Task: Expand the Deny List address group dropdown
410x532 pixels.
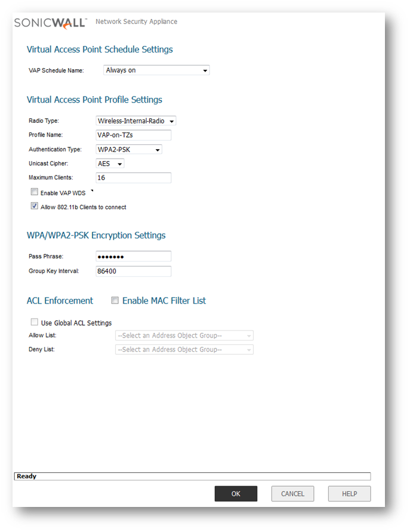Action: point(184,349)
